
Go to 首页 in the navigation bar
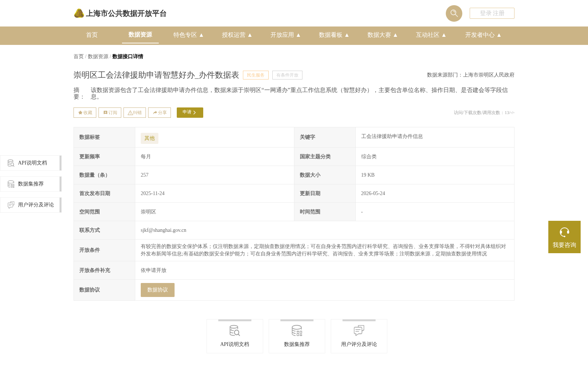[92, 35]
